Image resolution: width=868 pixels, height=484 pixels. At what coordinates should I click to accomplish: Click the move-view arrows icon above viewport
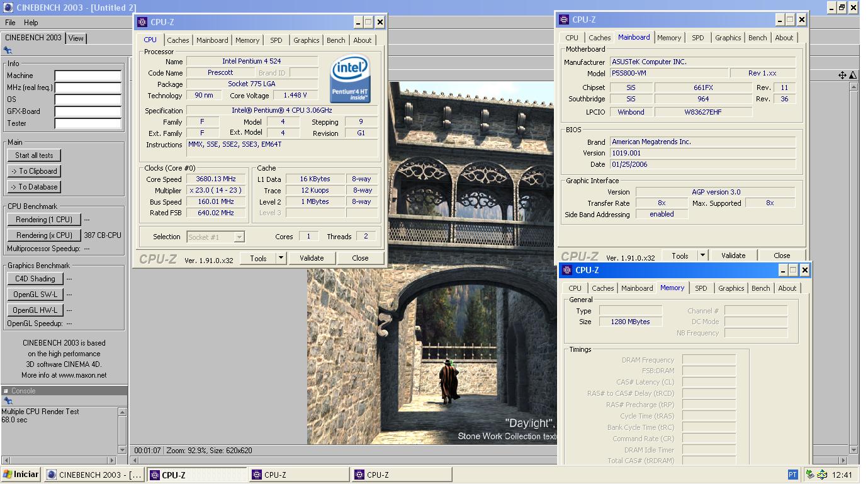(842, 75)
